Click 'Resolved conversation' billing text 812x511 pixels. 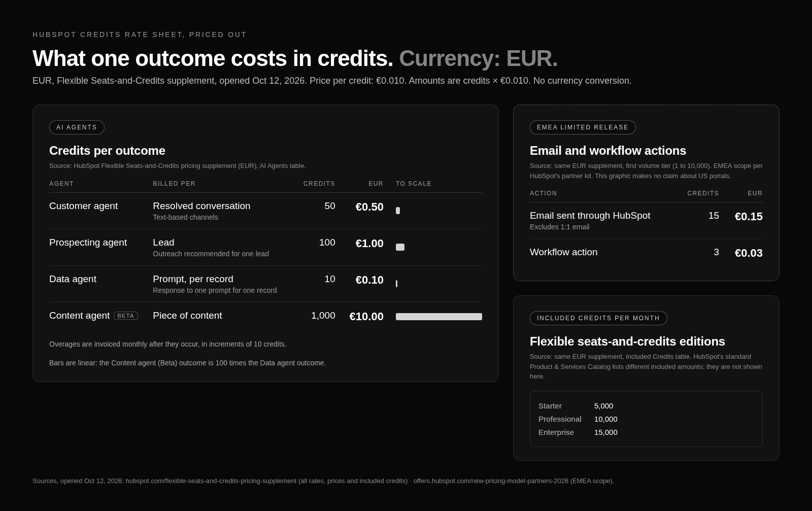coord(201,206)
